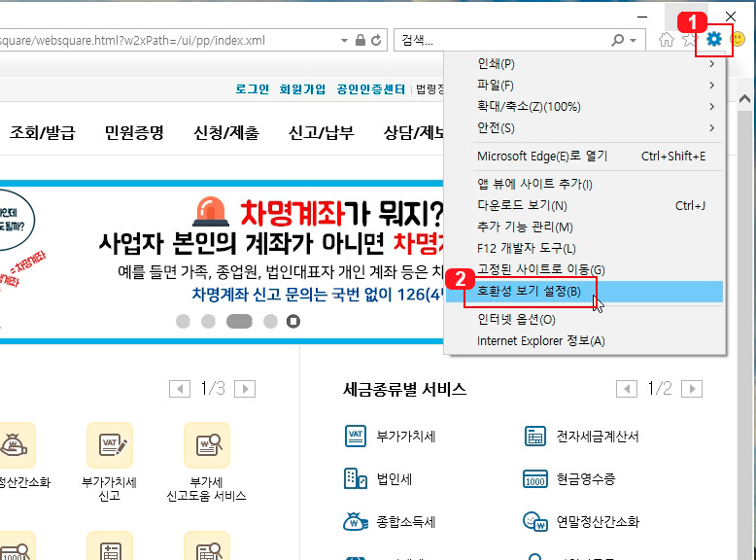756x560 pixels.
Task: Open the gear Tools menu icon
Action: [714, 39]
